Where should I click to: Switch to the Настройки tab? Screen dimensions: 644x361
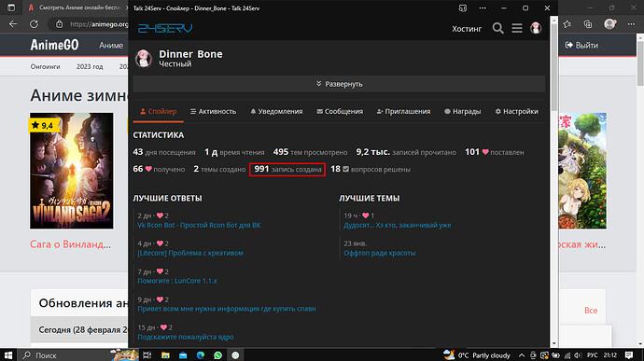517,111
